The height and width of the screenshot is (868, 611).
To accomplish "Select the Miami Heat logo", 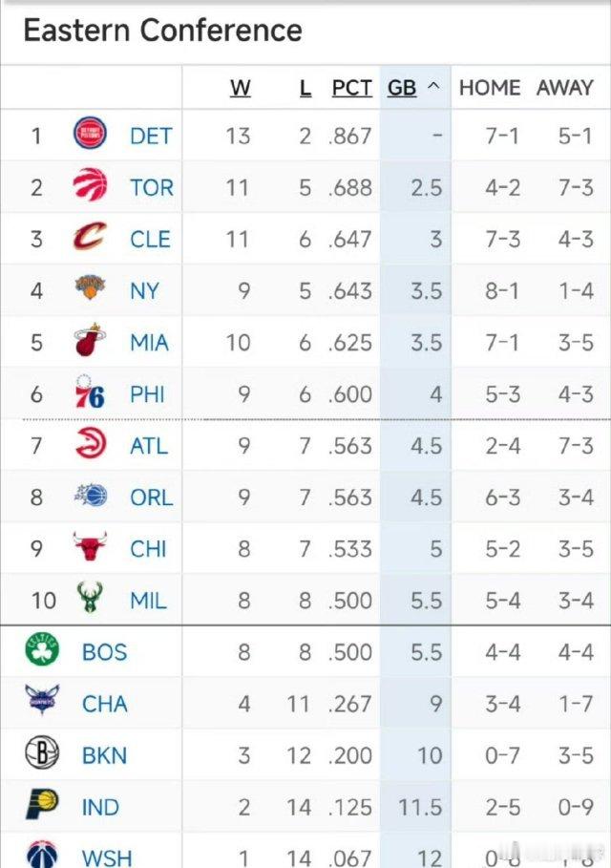I will (x=91, y=342).
